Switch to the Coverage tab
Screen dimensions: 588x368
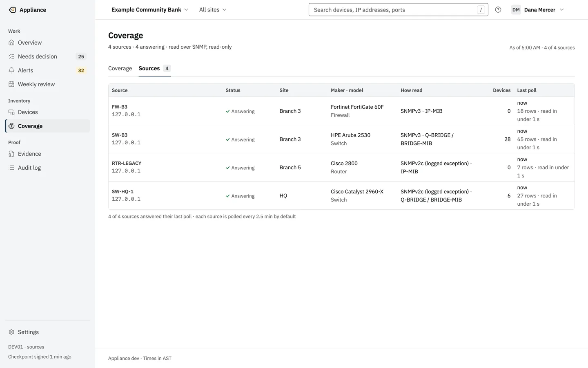click(120, 68)
